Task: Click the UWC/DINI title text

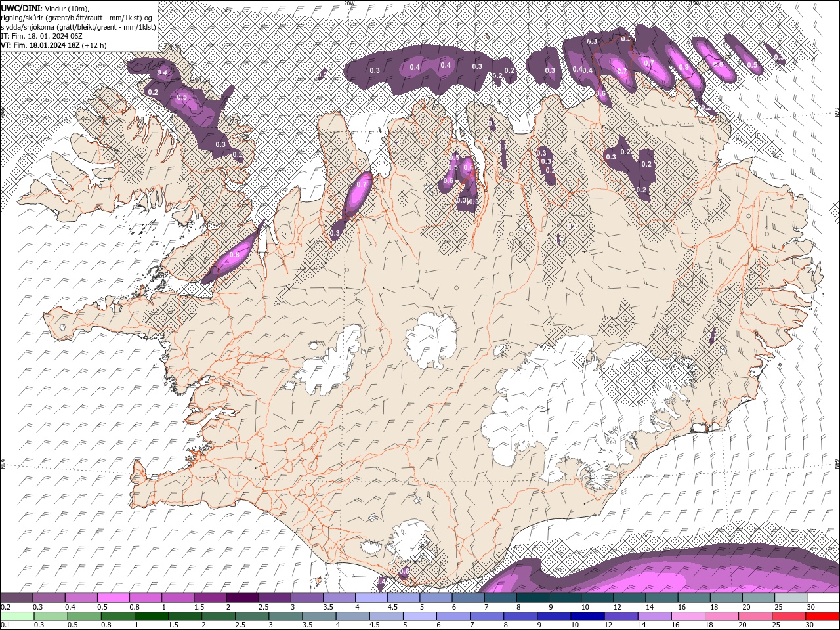Action: point(20,8)
